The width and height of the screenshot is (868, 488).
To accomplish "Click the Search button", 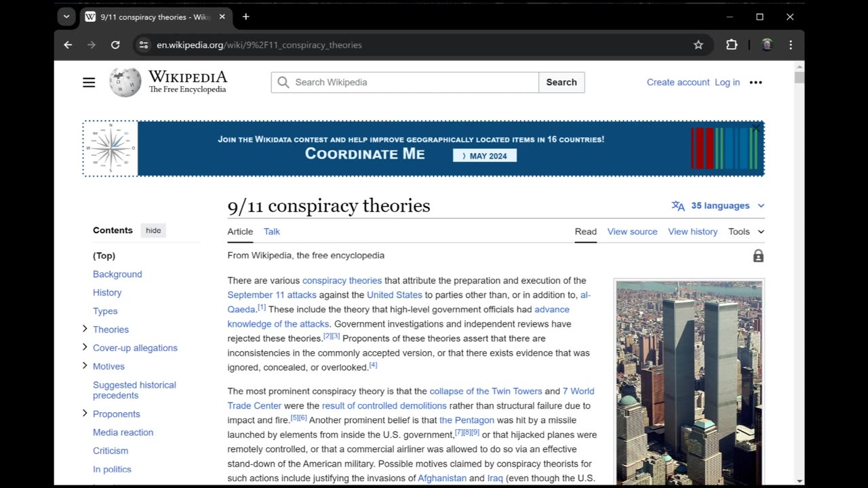I will click(561, 82).
